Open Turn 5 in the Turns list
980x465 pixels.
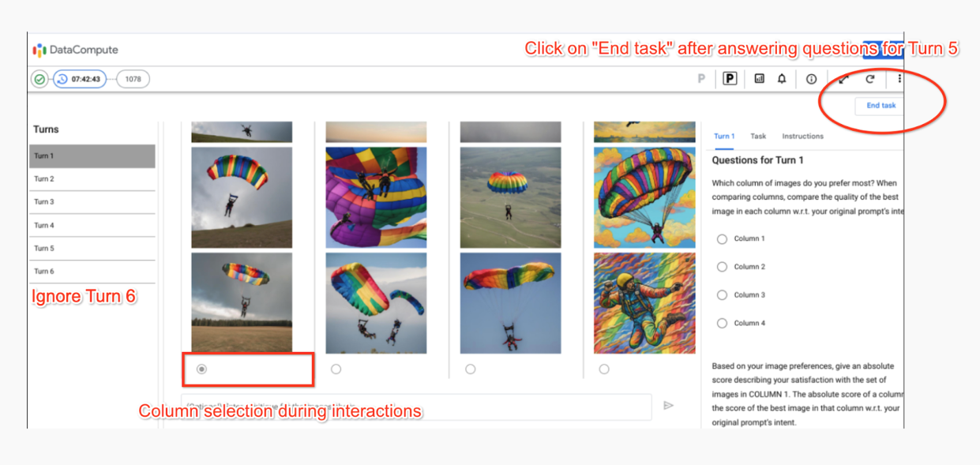tap(92, 248)
